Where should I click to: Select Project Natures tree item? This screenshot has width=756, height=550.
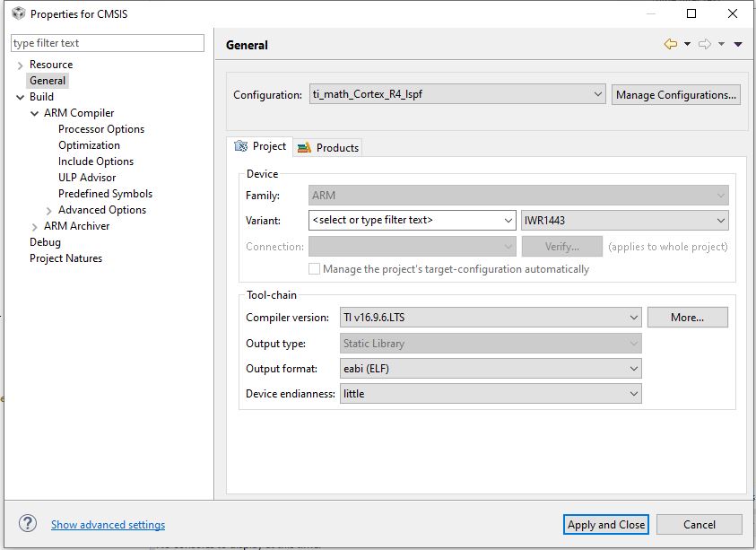click(x=66, y=258)
